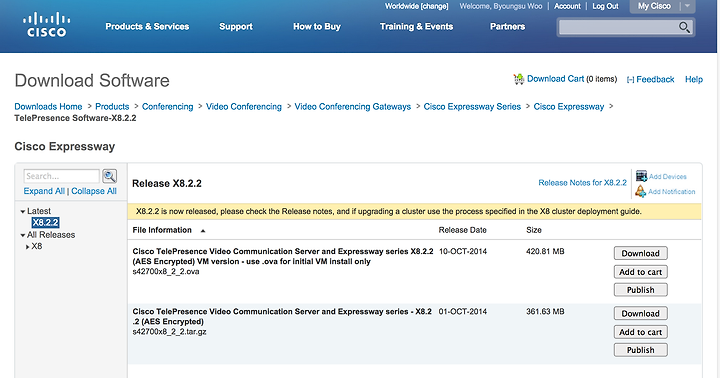The height and width of the screenshot is (378, 720).
Task: Open the Products & Services menu
Action: [147, 27]
